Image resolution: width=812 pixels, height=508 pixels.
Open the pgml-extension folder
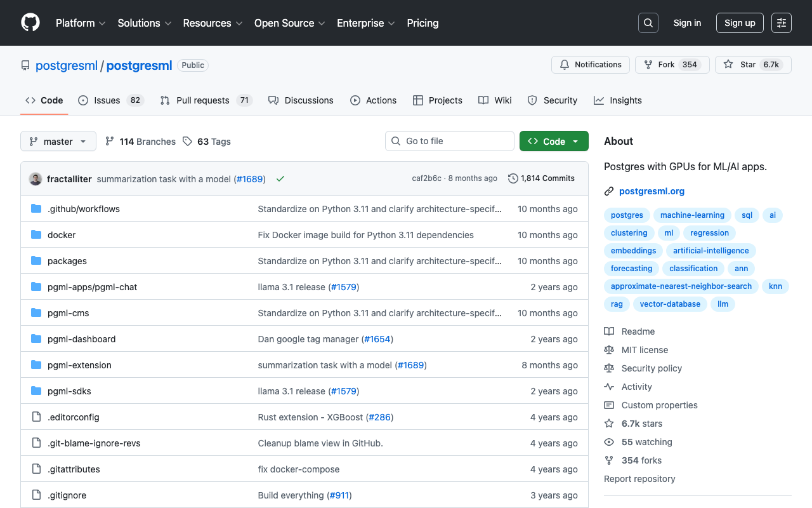click(79, 365)
